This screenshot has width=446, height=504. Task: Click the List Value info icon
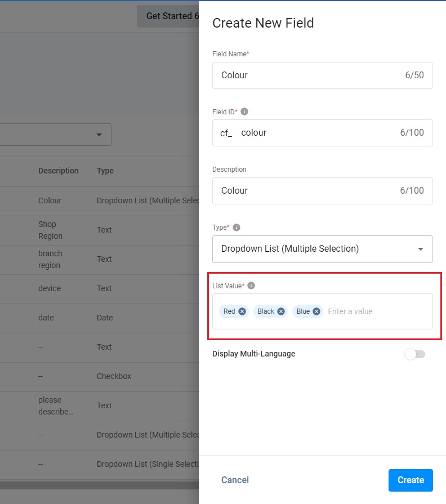(251, 286)
